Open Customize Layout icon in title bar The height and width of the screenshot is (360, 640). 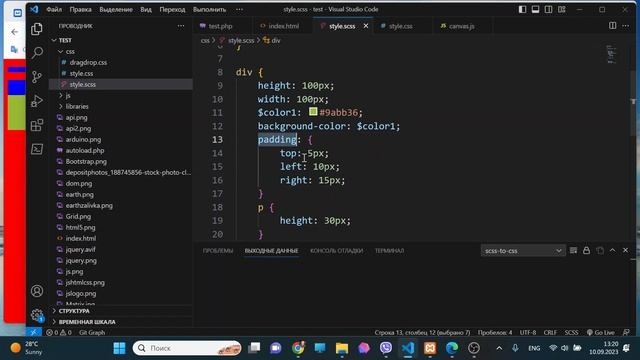point(562,9)
